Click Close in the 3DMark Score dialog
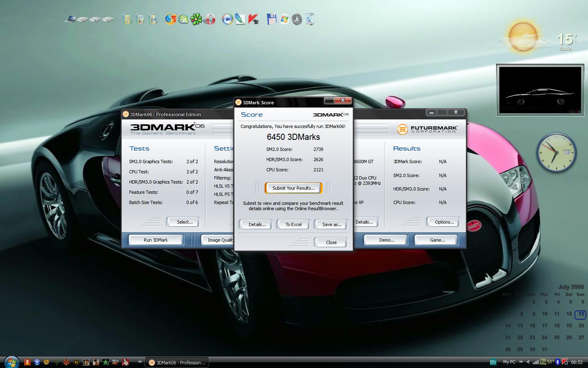 click(x=331, y=242)
